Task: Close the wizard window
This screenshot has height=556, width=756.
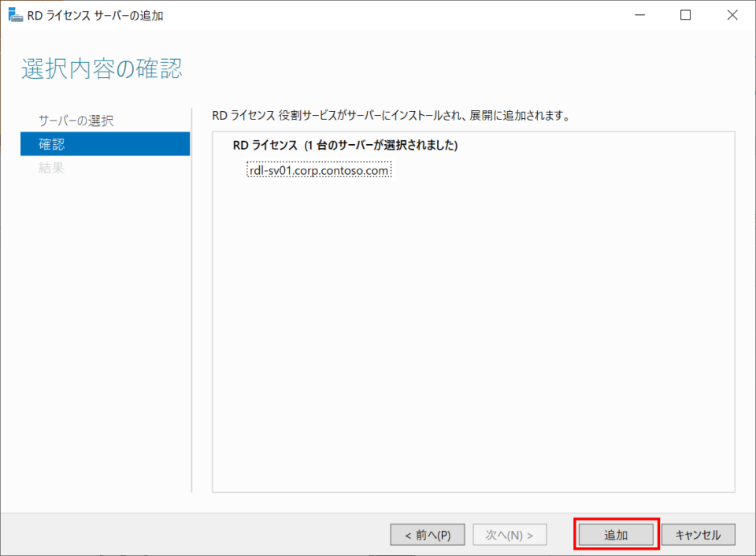Action: 732,15
